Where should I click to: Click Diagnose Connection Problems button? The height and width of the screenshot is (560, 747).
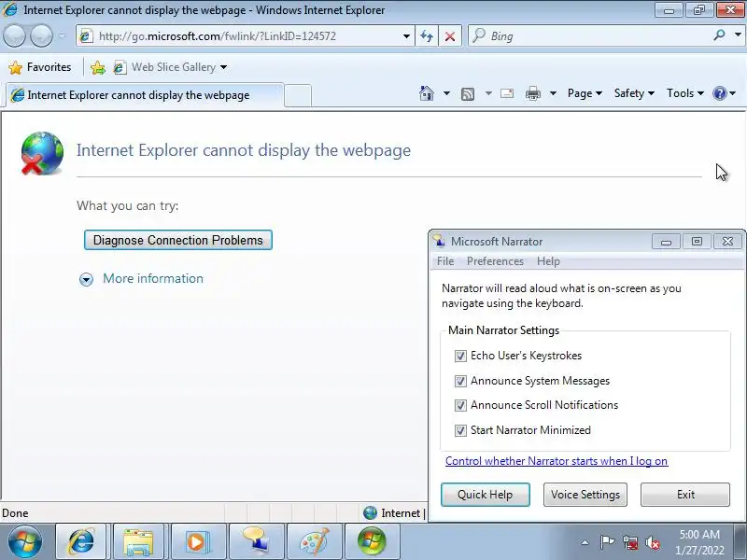coord(178,240)
